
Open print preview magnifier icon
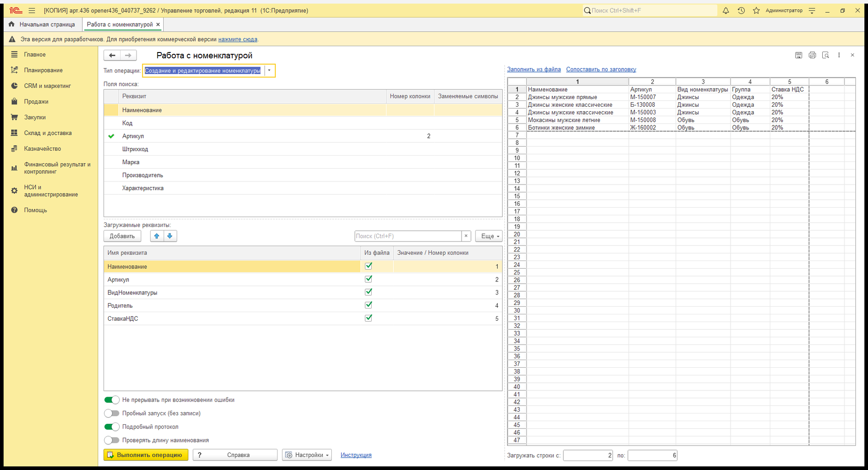tap(826, 55)
